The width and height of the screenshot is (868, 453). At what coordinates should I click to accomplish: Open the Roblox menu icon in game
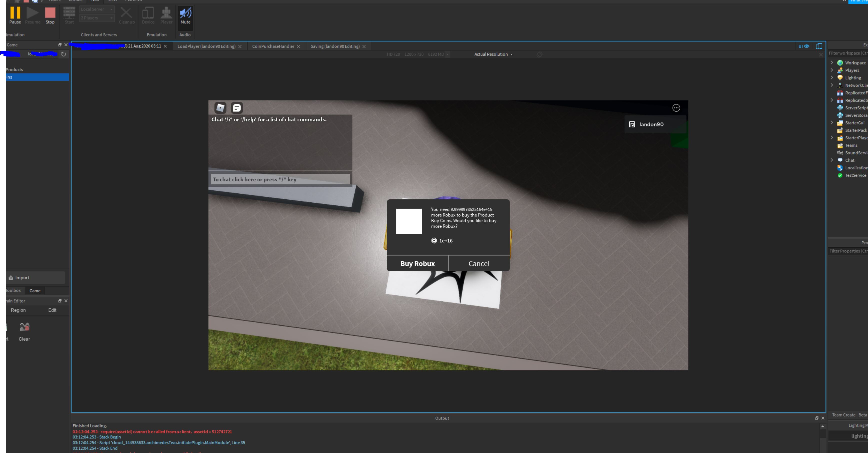click(220, 108)
